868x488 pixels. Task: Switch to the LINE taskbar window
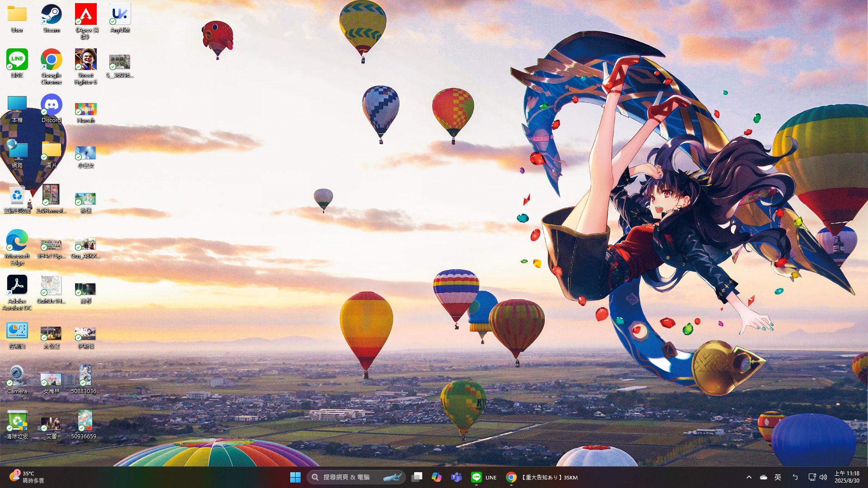point(484,477)
